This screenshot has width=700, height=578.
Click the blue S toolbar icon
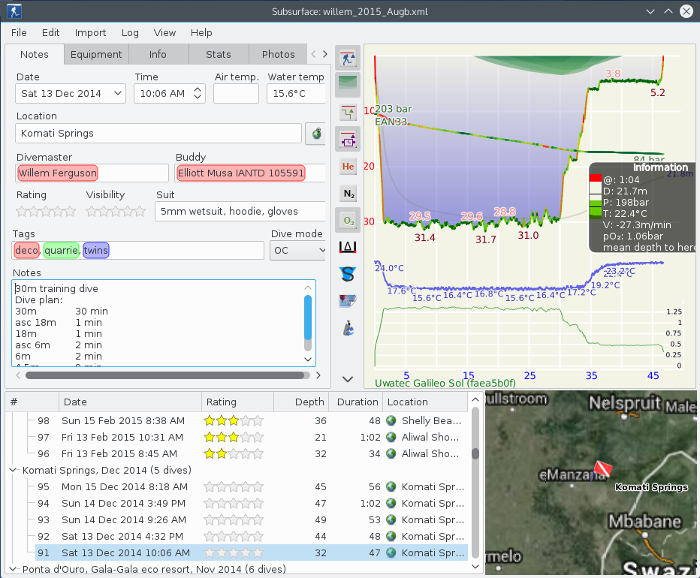click(x=348, y=273)
